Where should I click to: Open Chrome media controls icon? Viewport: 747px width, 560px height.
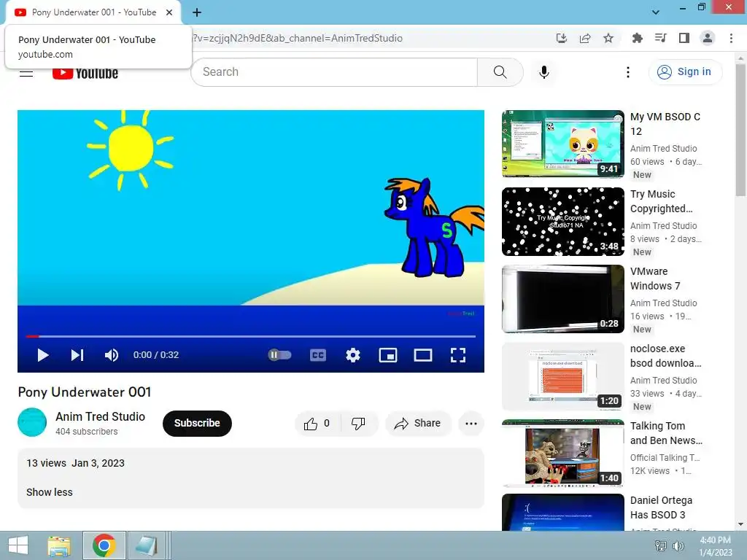661,38
